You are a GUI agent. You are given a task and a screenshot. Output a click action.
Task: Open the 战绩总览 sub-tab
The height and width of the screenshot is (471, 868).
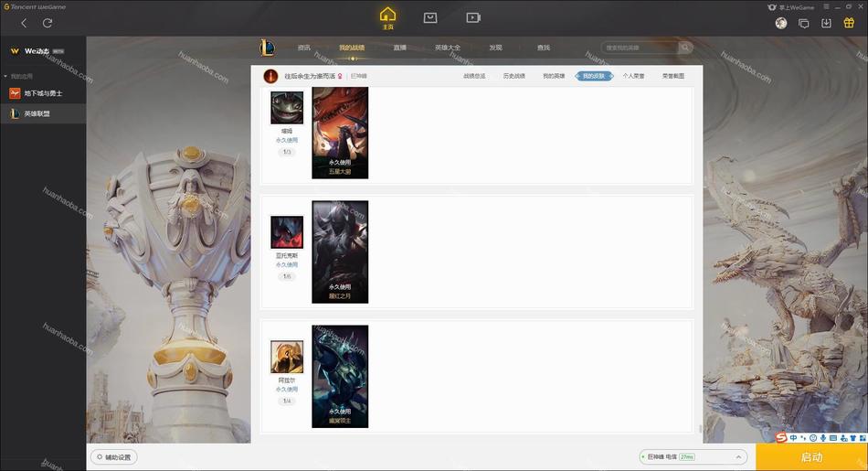tap(474, 76)
